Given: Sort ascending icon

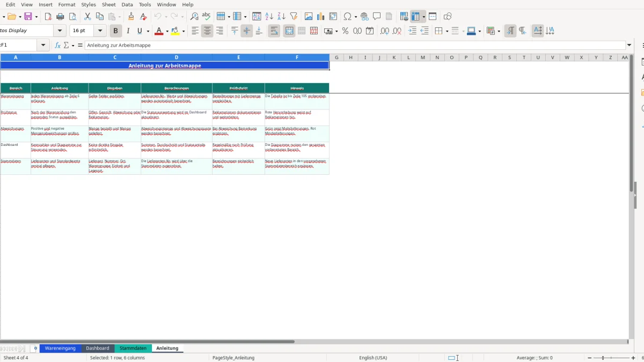Looking at the screenshot, I should (x=269, y=17).
